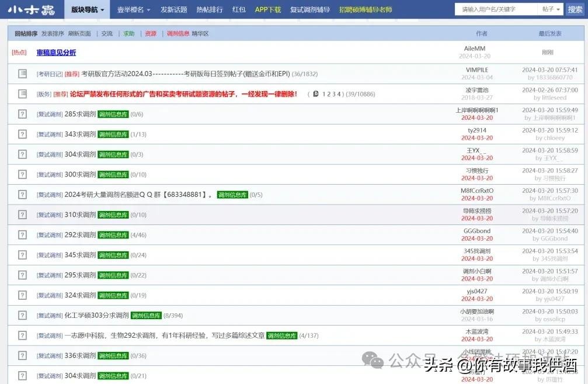
Task: Click question-mark icon beside 化工学硕303分求调剂
Action: [x=23, y=315]
